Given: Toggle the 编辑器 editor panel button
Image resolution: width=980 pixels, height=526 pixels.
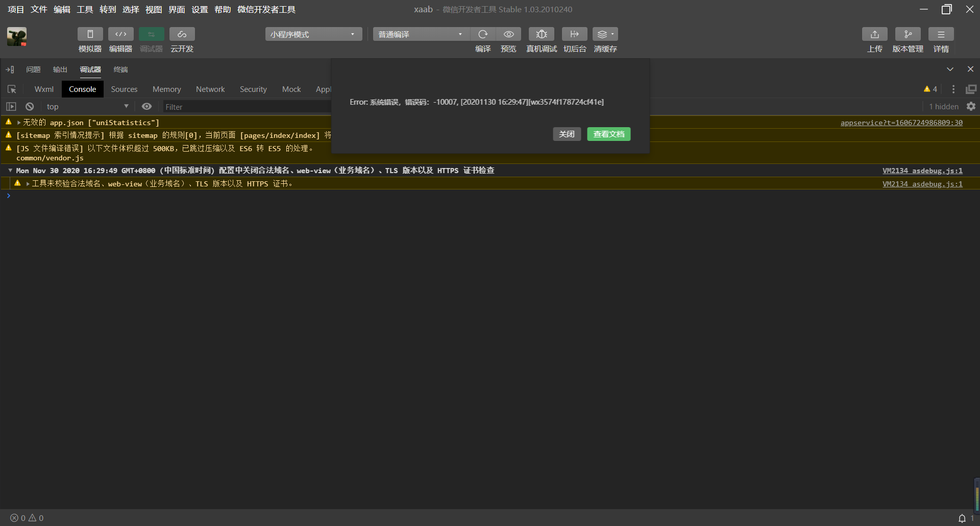Looking at the screenshot, I should pos(120,34).
